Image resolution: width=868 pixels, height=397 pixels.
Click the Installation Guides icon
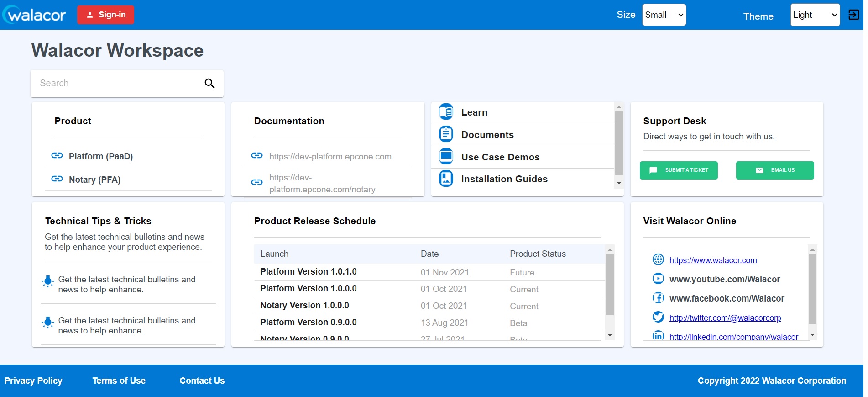(446, 179)
